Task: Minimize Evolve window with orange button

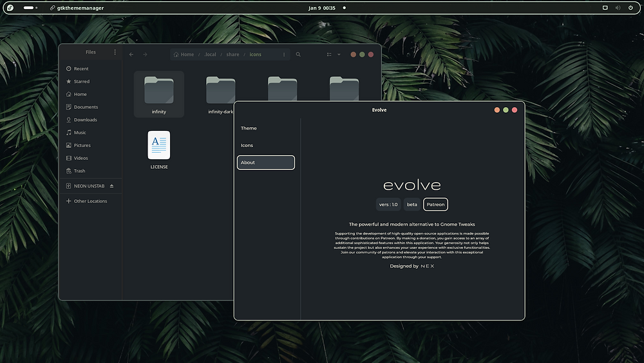Action: [497, 110]
